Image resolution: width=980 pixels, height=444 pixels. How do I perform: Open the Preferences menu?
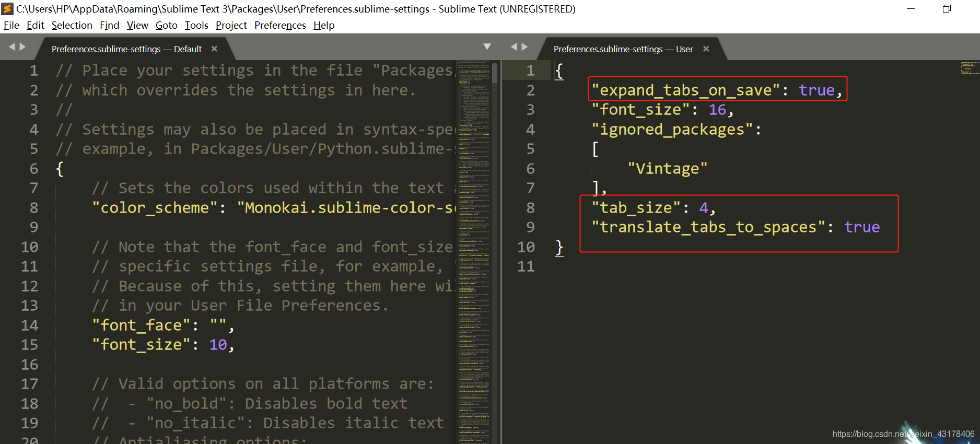click(x=280, y=25)
